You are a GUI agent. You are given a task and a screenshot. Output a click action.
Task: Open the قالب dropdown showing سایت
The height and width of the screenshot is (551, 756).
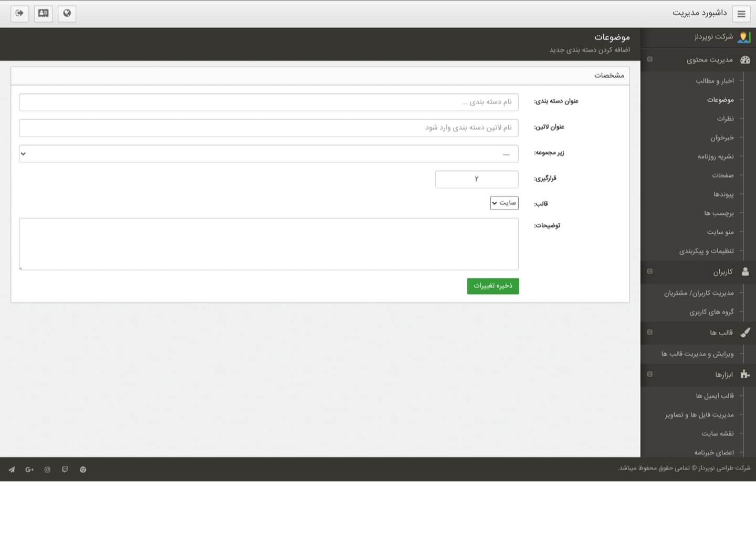pyautogui.click(x=504, y=203)
